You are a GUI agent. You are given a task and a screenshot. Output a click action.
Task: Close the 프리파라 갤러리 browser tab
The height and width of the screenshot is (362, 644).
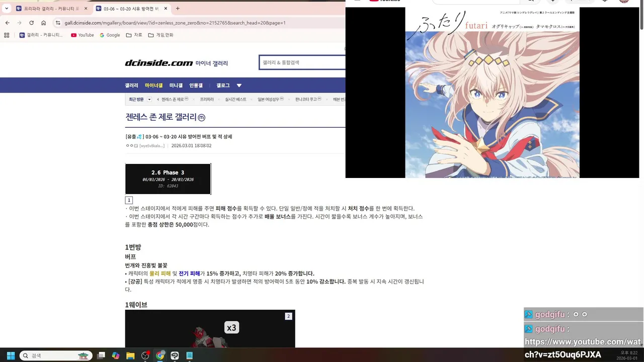click(x=86, y=9)
